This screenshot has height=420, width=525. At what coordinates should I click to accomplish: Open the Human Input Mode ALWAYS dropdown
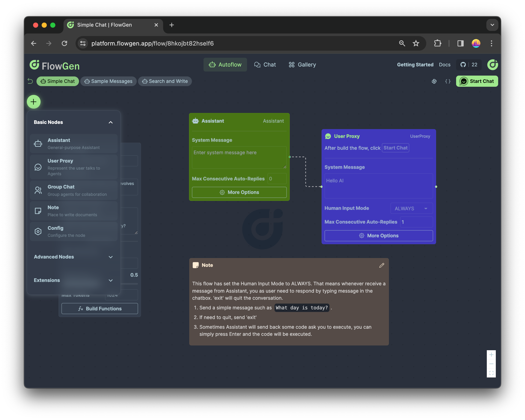tap(411, 208)
